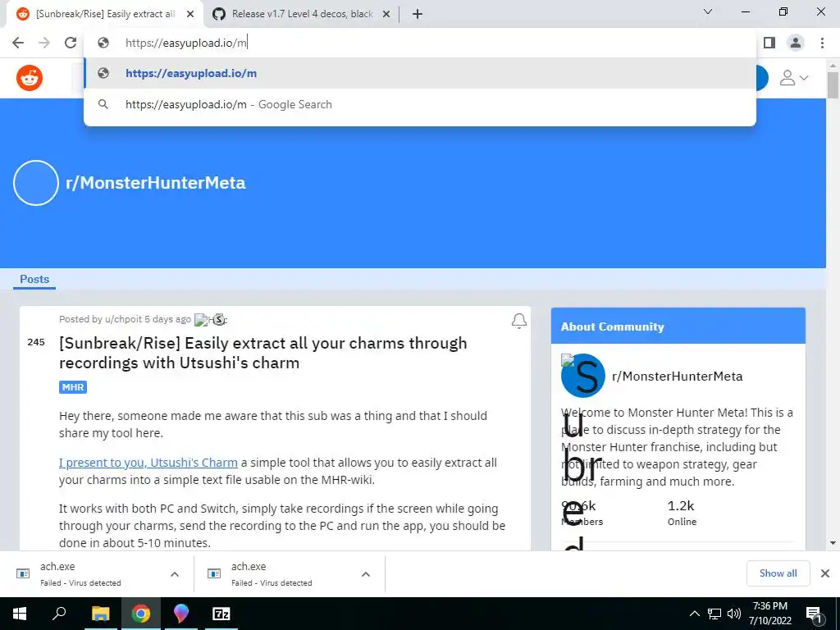This screenshot has height=630, width=840.
Task: Open the Windows Start menu
Action: [x=20, y=614]
